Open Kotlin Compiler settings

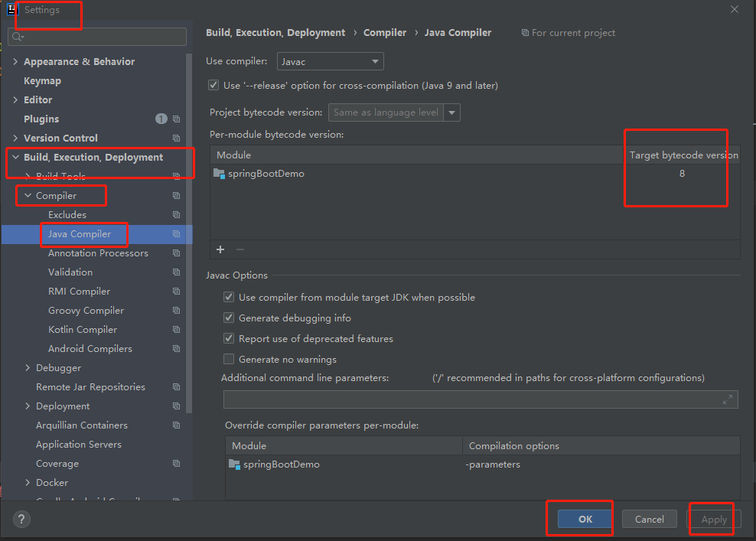pyautogui.click(x=83, y=330)
